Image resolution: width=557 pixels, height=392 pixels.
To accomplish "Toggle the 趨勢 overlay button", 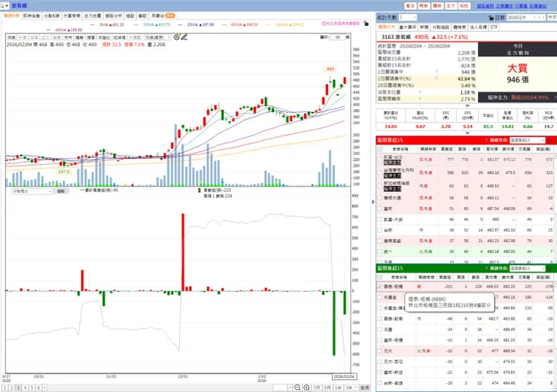I will tap(79, 38).
